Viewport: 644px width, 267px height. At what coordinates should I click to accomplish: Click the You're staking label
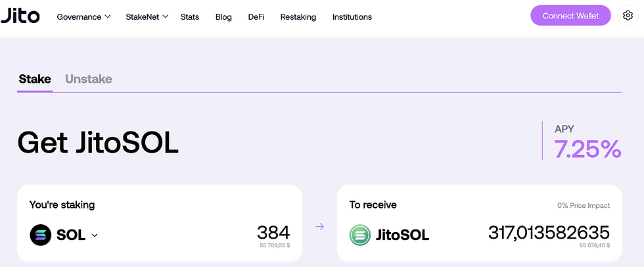point(62,205)
